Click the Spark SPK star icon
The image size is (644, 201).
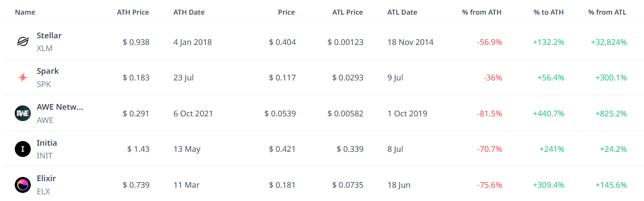coord(23,78)
